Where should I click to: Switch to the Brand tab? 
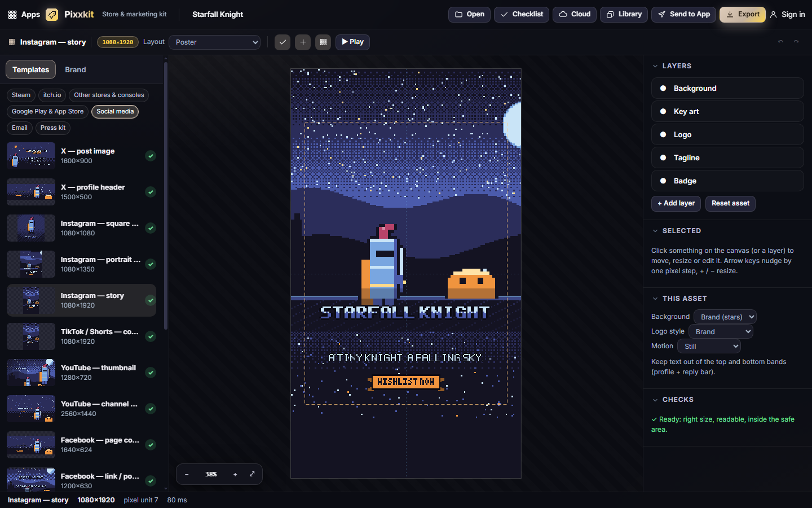click(x=76, y=70)
